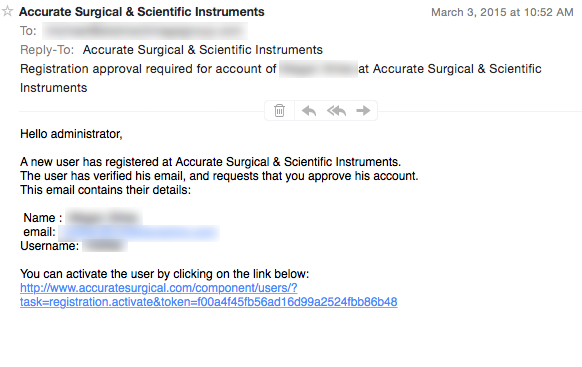Star this message from Accurate Surgical
The image size is (582, 367).
(7, 11)
